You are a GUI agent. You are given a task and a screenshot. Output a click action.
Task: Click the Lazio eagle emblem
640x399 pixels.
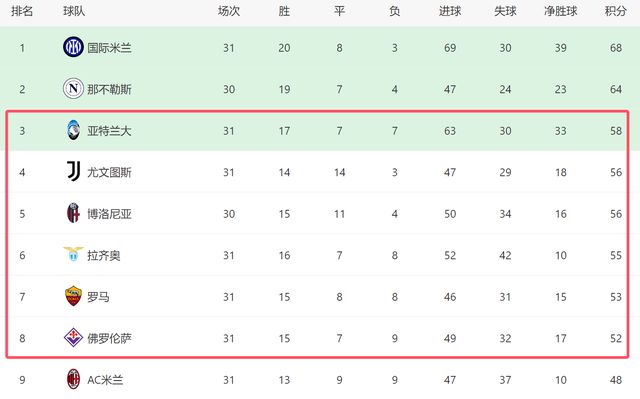click(73, 254)
